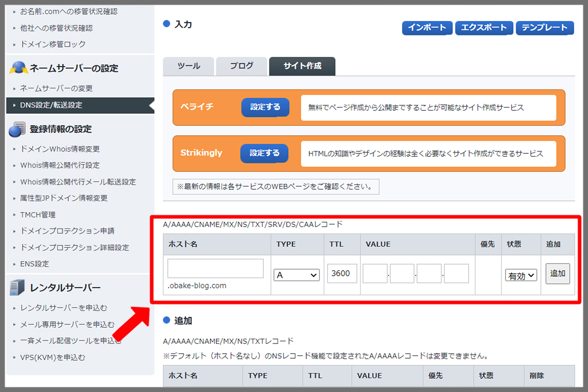
Task: Open レンタルサーバーを申込む link
Action: [x=63, y=308]
